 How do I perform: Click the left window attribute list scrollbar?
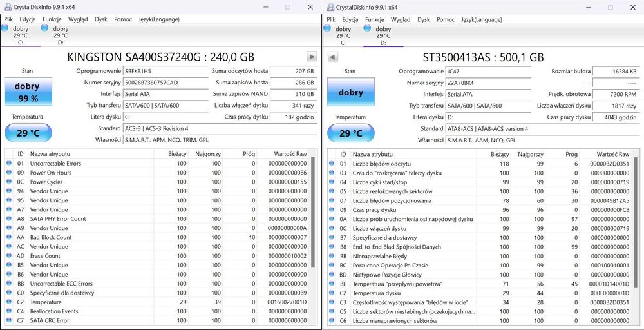click(313, 211)
